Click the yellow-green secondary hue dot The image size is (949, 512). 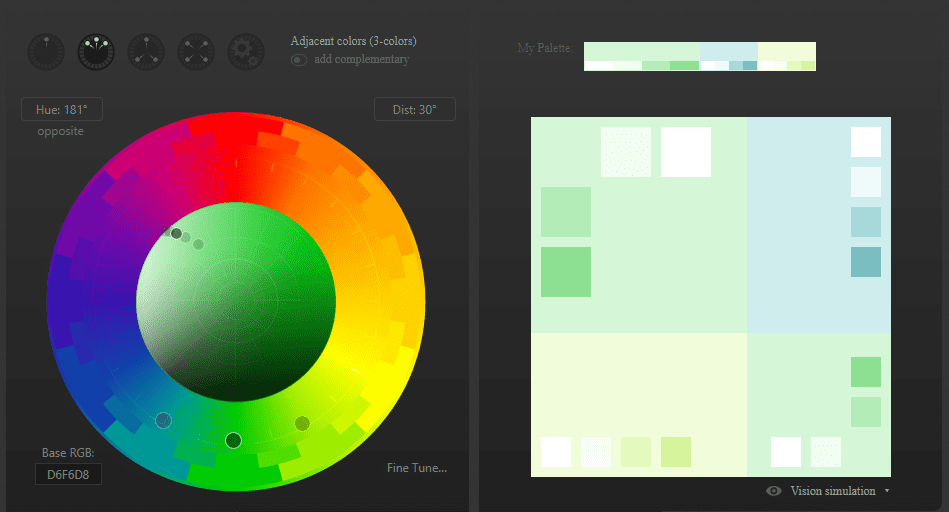pyautogui.click(x=302, y=423)
